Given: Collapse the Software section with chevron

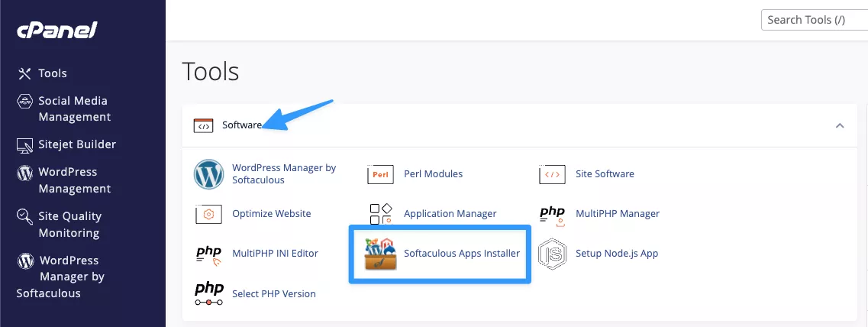Looking at the screenshot, I should coord(840,126).
